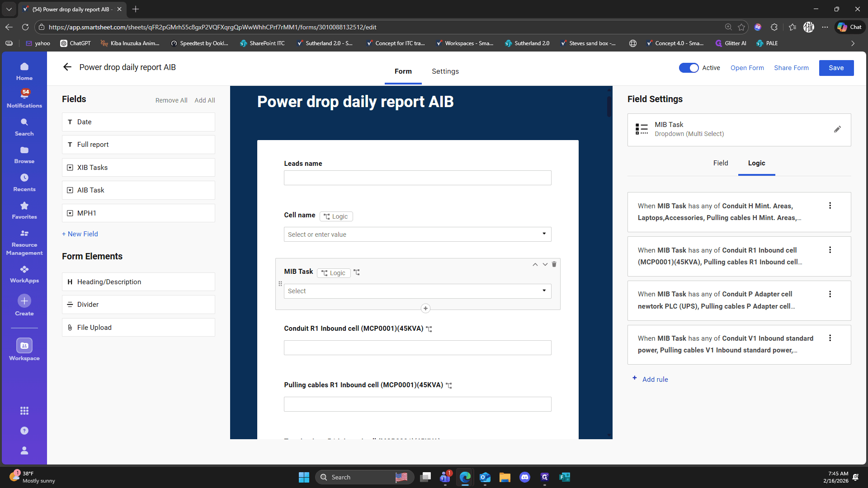Add element below MIB Task with plus
868x488 pixels.
pos(425,309)
